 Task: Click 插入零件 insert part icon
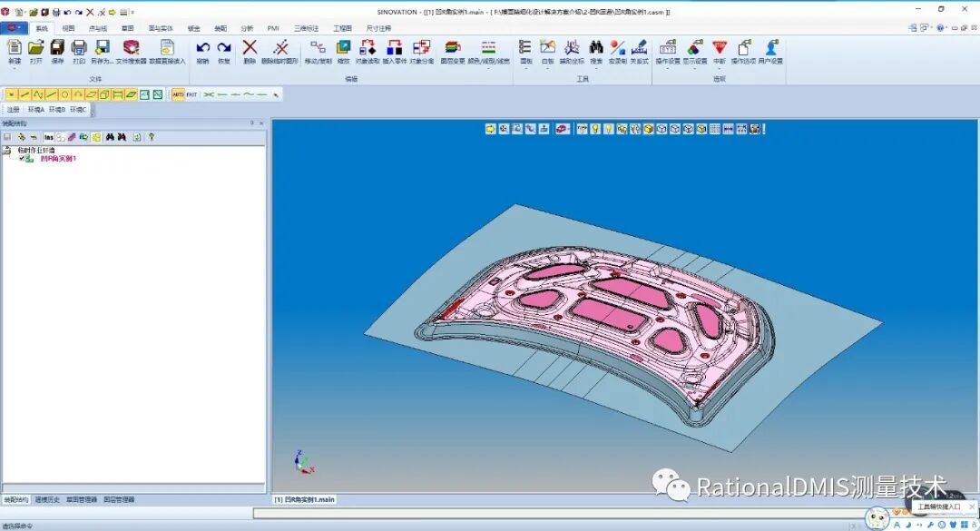(395, 47)
